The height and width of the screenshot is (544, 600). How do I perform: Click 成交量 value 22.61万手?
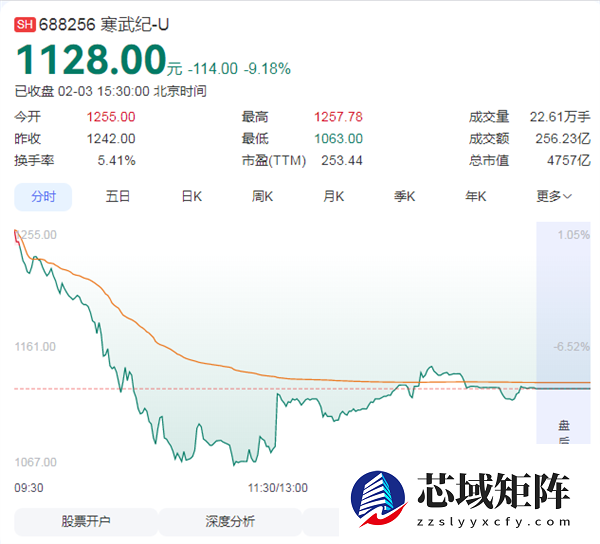coord(560,117)
